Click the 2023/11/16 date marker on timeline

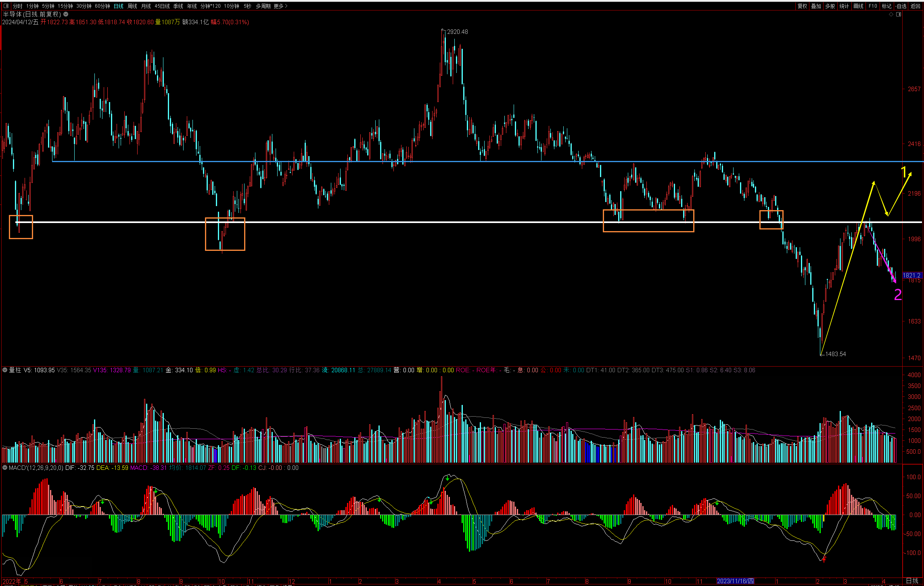point(735,581)
